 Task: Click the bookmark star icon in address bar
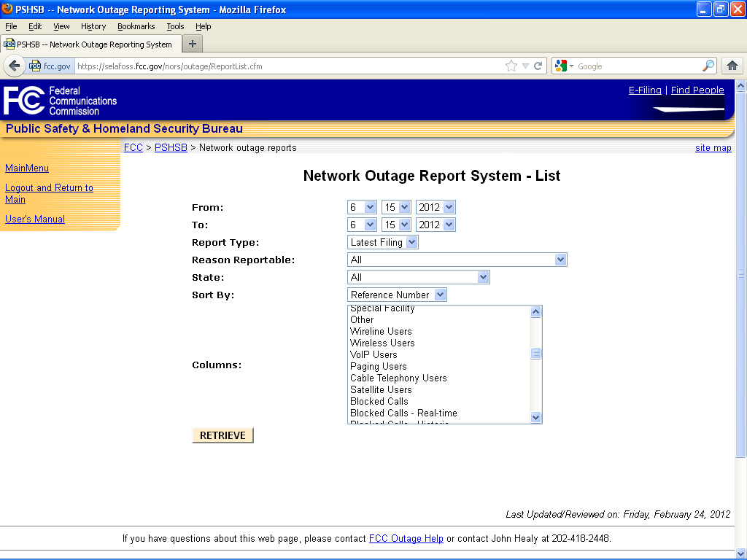pos(511,66)
